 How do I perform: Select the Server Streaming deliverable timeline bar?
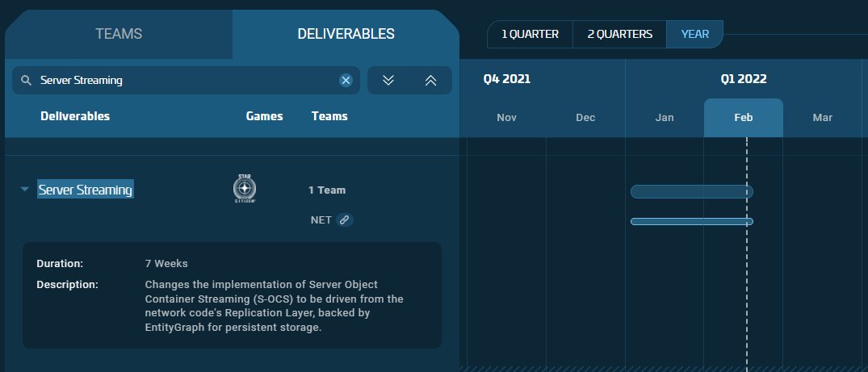coord(691,191)
